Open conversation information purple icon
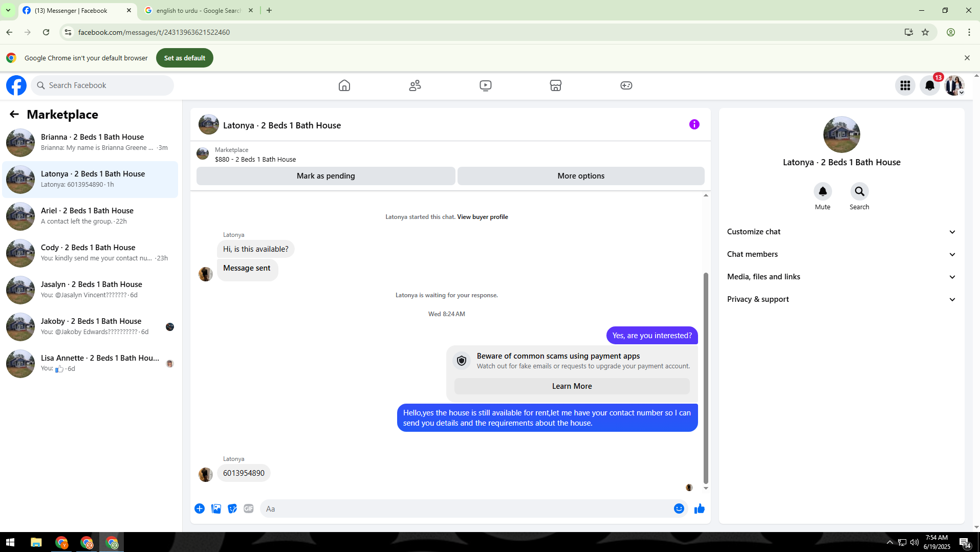 tap(694, 124)
